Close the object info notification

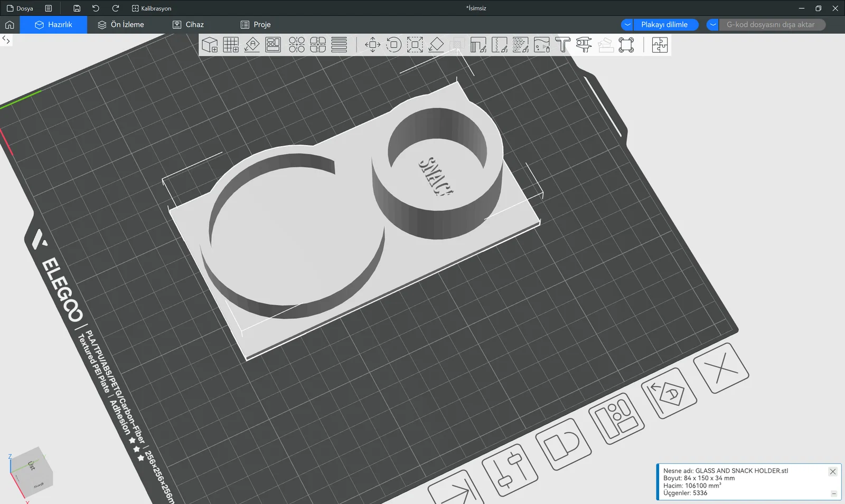point(833,472)
